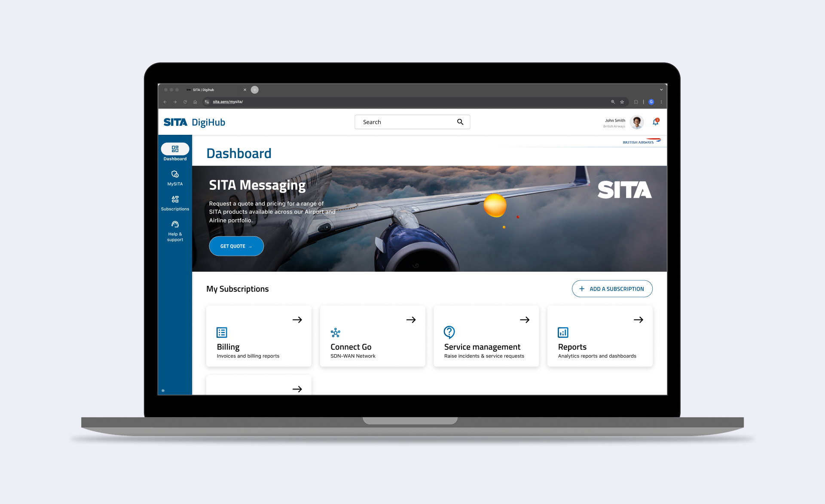
Task: Click the Service management card title
Action: click(482, 347)
